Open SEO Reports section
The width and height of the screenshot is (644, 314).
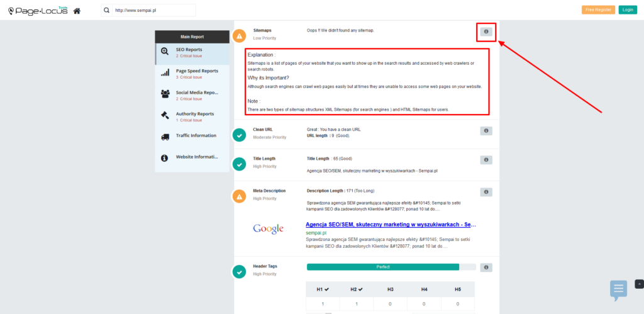(x=192, y=54)
